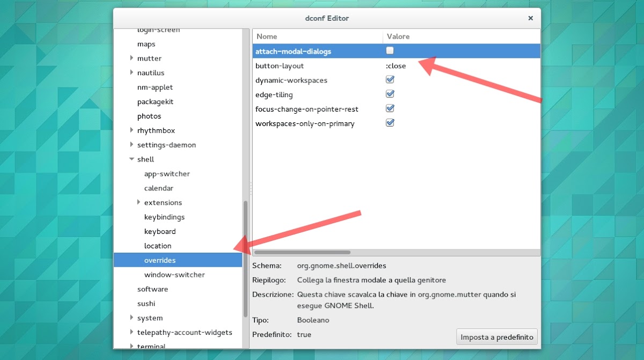The height and width of the screenshot is (360, 644).
Task: Close the dconf Editor window
Action: pyautogui.click(x=530, y=18)
